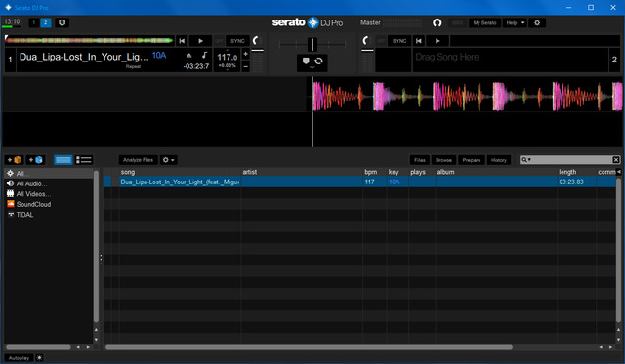
Task: Click the crossfader handle
Action: (312, 44)
